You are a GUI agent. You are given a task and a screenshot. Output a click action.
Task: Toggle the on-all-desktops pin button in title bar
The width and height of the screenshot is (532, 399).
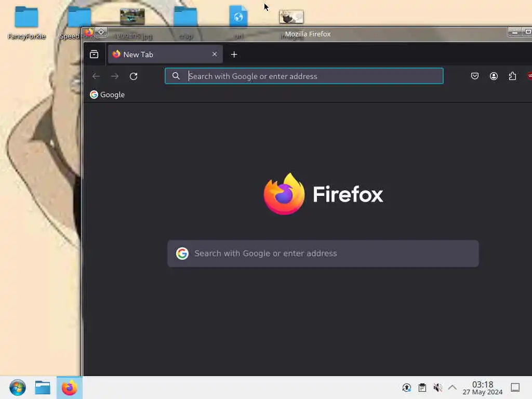pyautogui.click(x=101, y=32)
